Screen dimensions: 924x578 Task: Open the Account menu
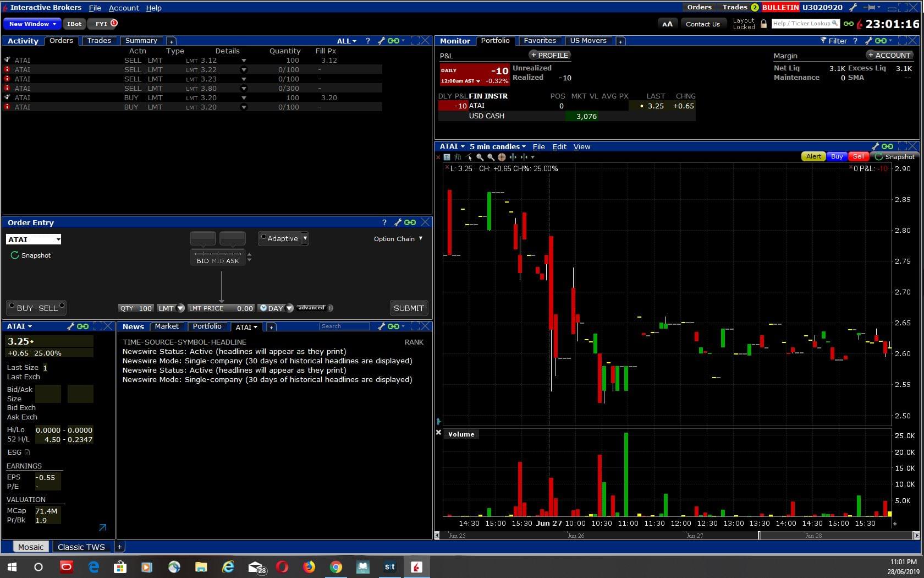point(124,8)
